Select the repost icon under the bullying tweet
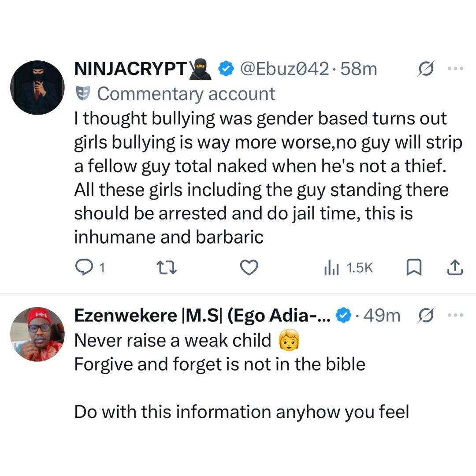476x476 pixels. click(x=167, y=267)
